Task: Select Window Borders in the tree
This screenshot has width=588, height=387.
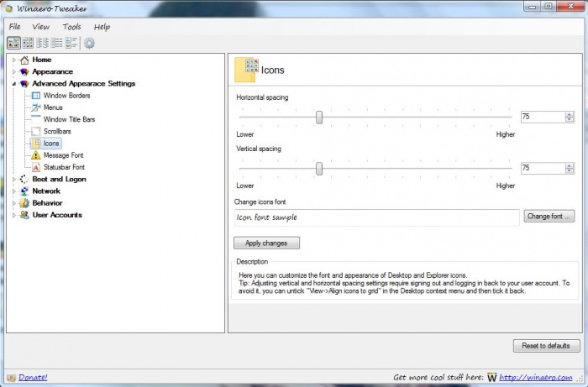Action: tap(66, 96)
